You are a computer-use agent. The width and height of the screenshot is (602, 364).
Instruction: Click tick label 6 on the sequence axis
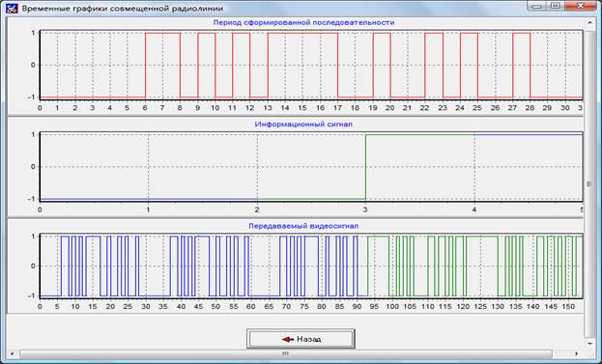click(145, 108)
